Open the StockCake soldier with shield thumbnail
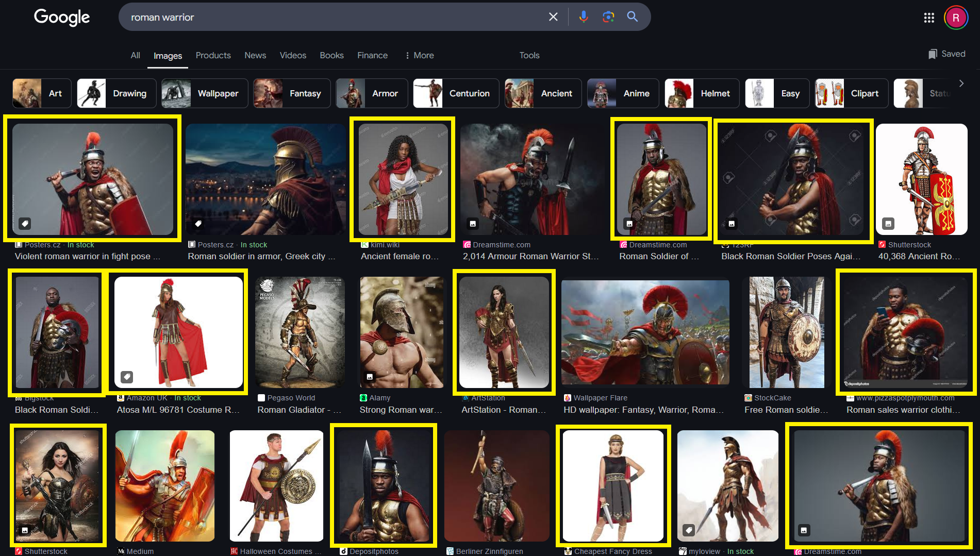This screenshot has height=556, width=980. click(787, 332)
